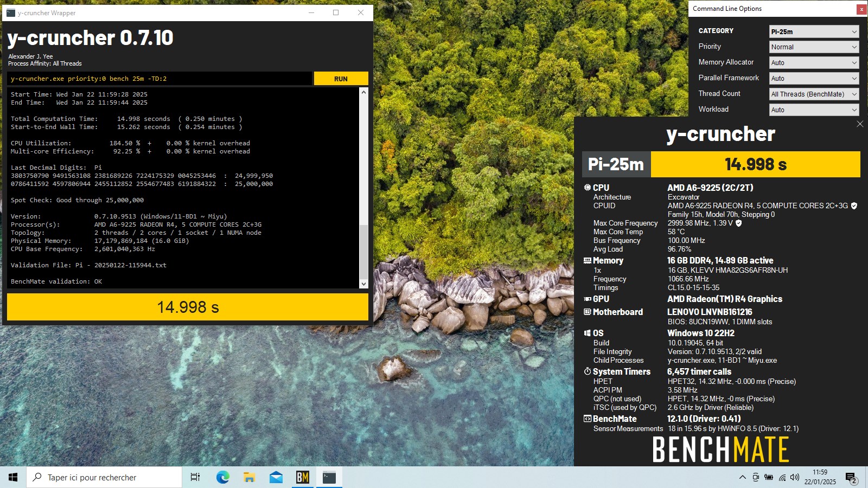Click the System Timers clock icon
The image size is (868, 488).
[x=587, y=371]
